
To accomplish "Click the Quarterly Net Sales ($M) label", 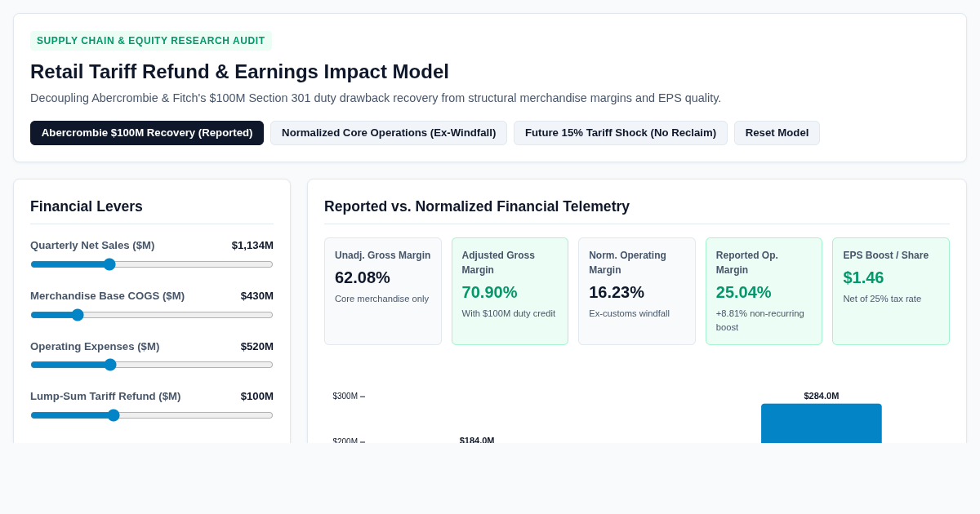I will (92, 246).
